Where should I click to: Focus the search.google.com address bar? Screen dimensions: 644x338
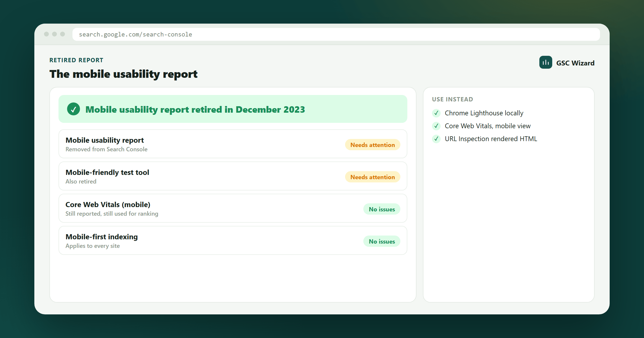336,34
